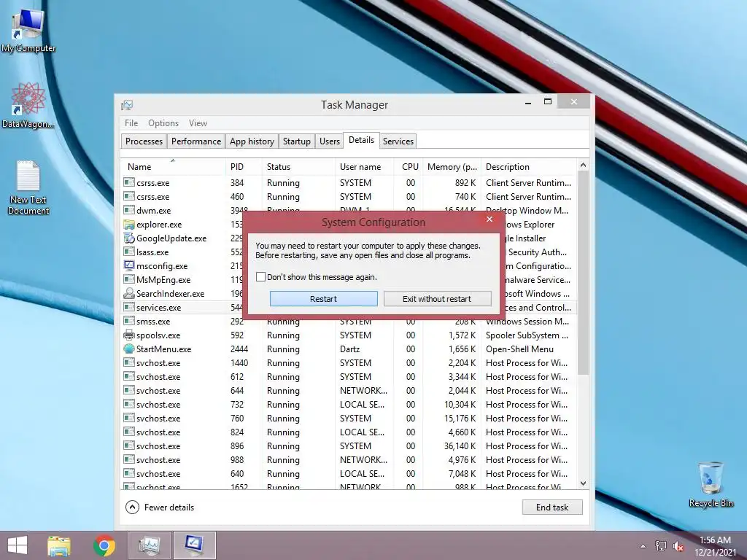Select the MsMpEng.exe process icon
Screen dimensions: 747x560
[128, 279]
